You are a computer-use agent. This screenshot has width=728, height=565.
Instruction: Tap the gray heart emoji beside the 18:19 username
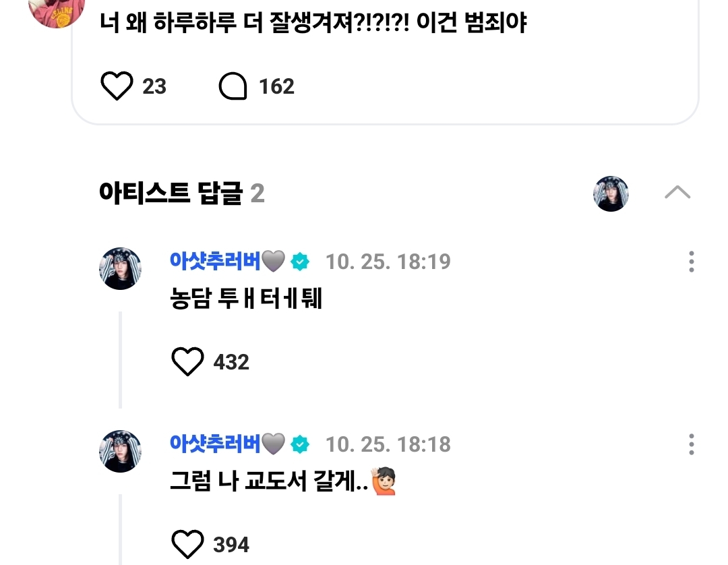pos(274,262)
